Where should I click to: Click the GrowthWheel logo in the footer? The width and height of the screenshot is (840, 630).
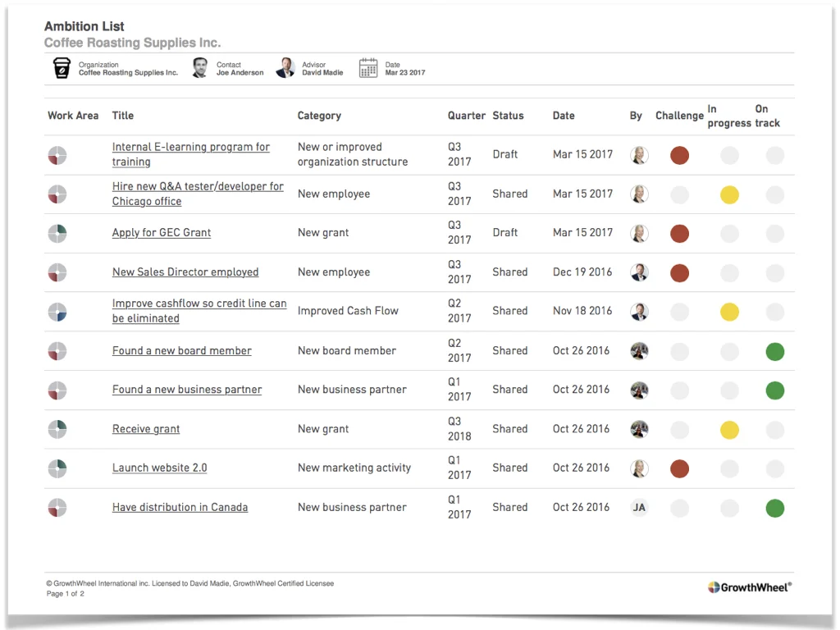pyautogui.click(x=750, y=587)
